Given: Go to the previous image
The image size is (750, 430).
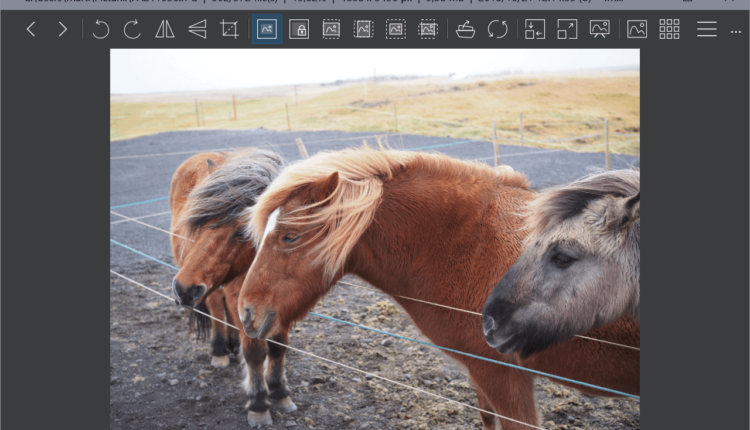Looking at the screenshot, I should coord(31,30).
